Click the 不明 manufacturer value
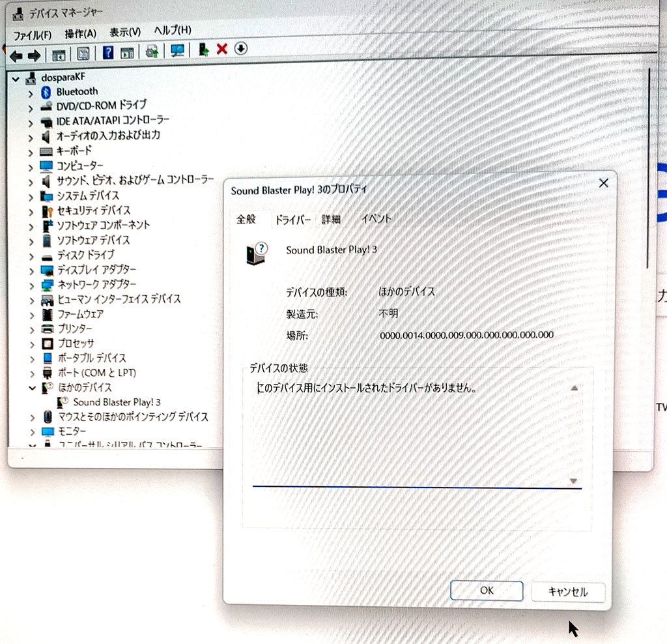 tap(388, 314)
